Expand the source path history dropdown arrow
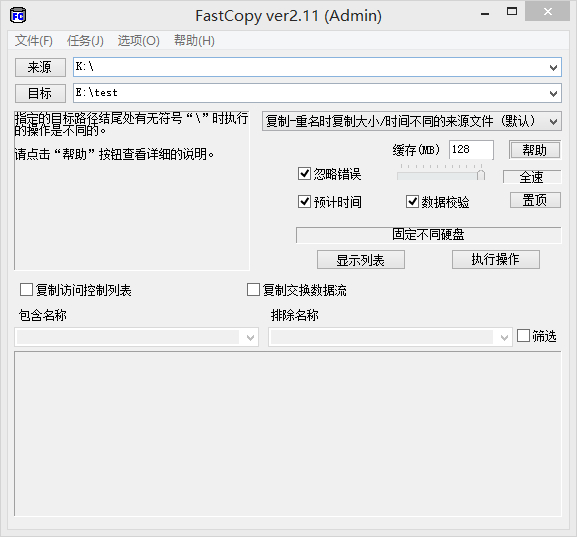 (x=553, y=67)
